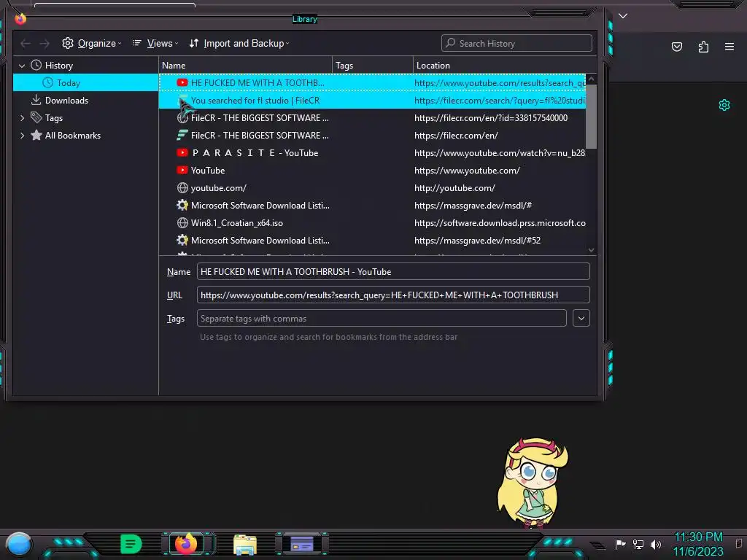Viewport: 747px width, 560px height.
Task: Open the green notes app on taskbar
Action: [131, 544]
